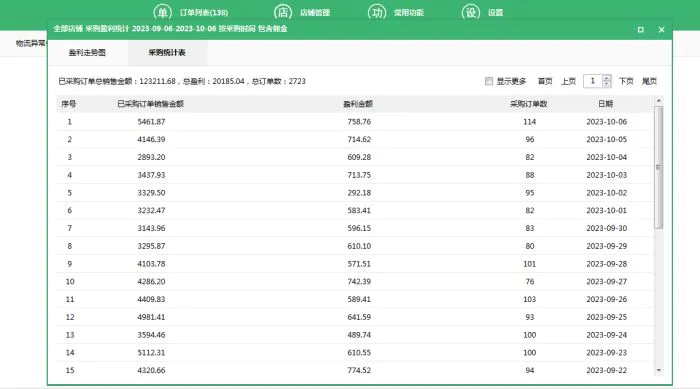Screen dimensions: 700x389
Task: Select profit cell 713.75
Action: 359,175
